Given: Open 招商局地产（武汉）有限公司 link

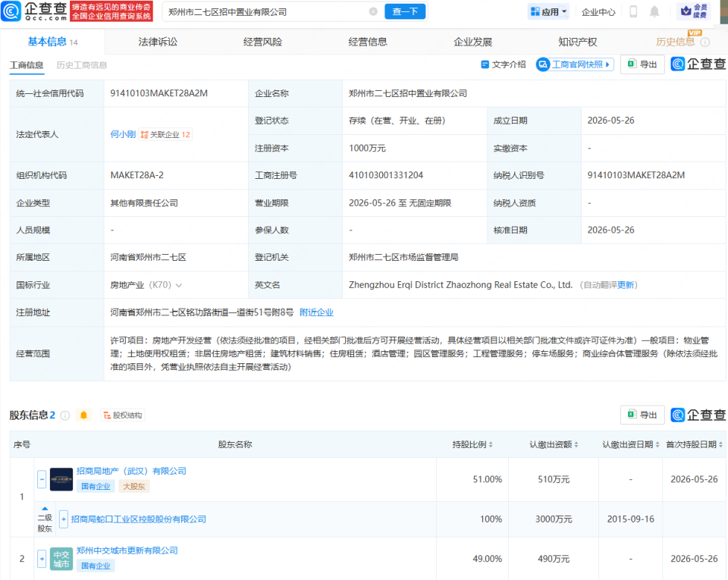Looking at the screenshot, I should click(x=131, y=471).
